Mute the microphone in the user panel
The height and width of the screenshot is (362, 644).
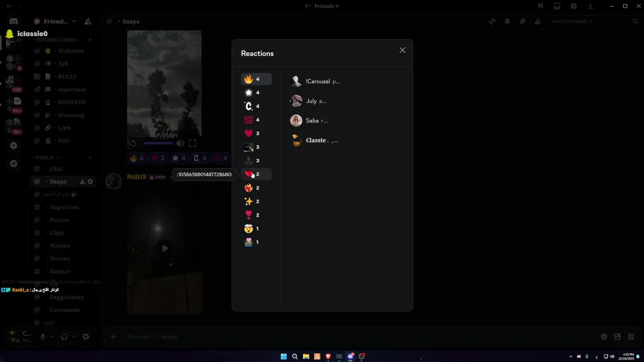coord(43,337)
